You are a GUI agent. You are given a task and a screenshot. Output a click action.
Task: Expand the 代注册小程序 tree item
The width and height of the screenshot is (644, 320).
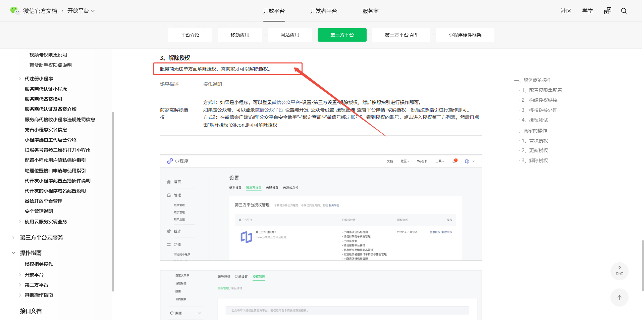pyautogui.click(x=20, y=79)
